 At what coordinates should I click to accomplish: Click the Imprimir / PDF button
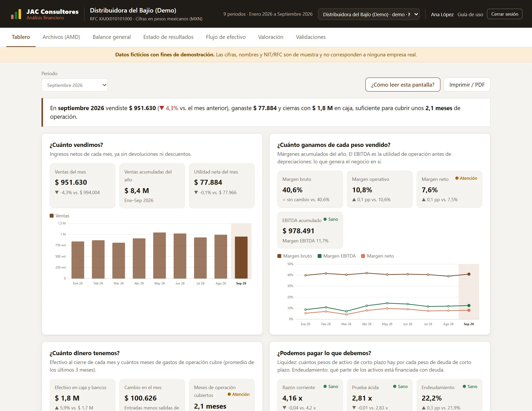tap(467, 85)
